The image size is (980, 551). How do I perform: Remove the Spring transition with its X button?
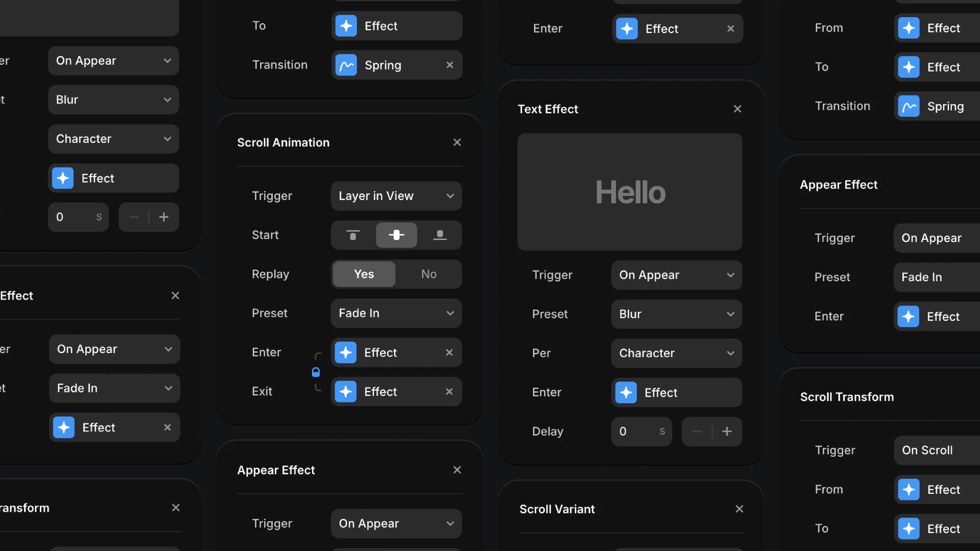450,65
